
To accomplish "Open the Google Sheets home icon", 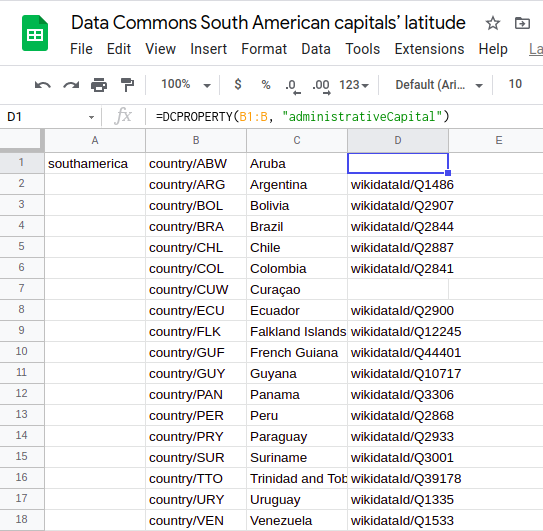I will click(35, 33).
